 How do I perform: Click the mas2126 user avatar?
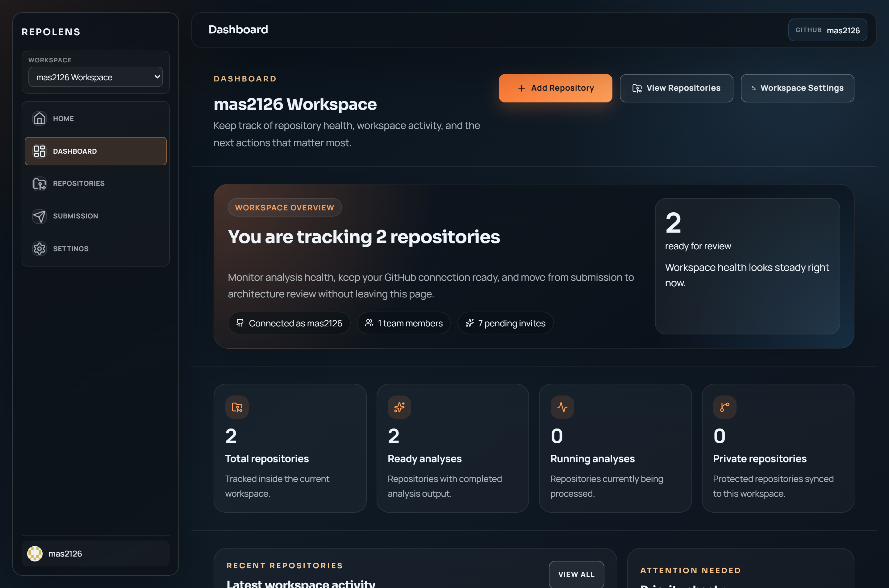pos(35,553)
